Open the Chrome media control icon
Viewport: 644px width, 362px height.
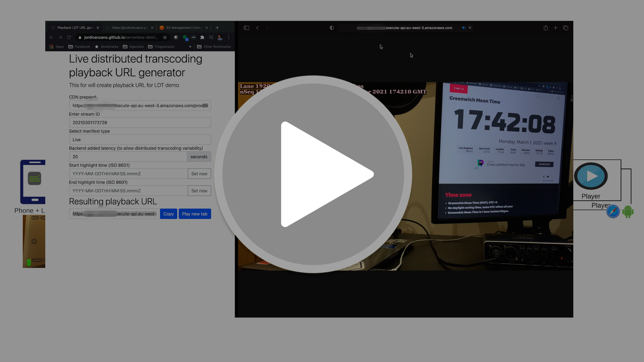211,38
